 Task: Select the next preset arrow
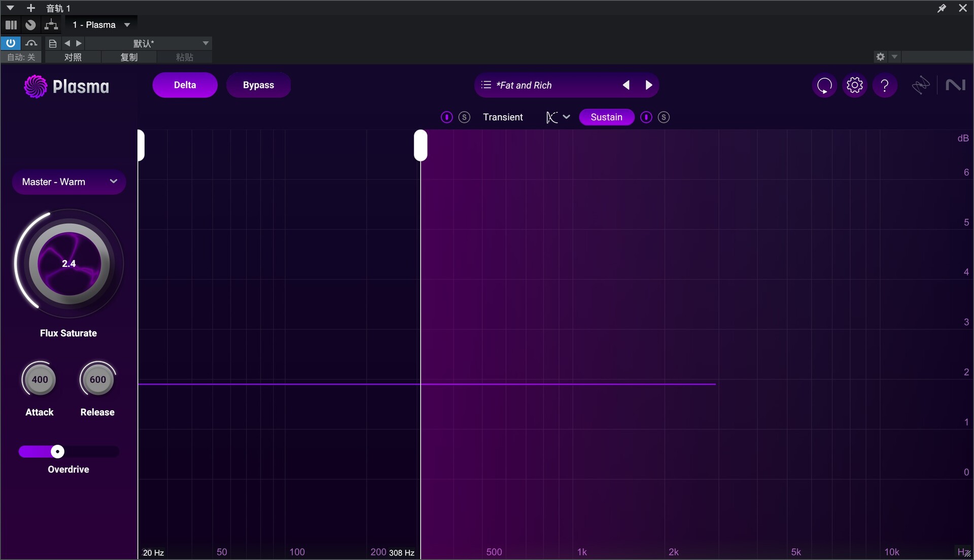[x=648, y=85]
